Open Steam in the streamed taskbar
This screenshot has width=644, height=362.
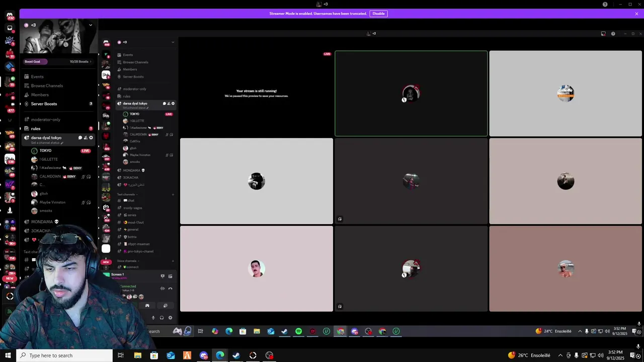pos(284,331)
